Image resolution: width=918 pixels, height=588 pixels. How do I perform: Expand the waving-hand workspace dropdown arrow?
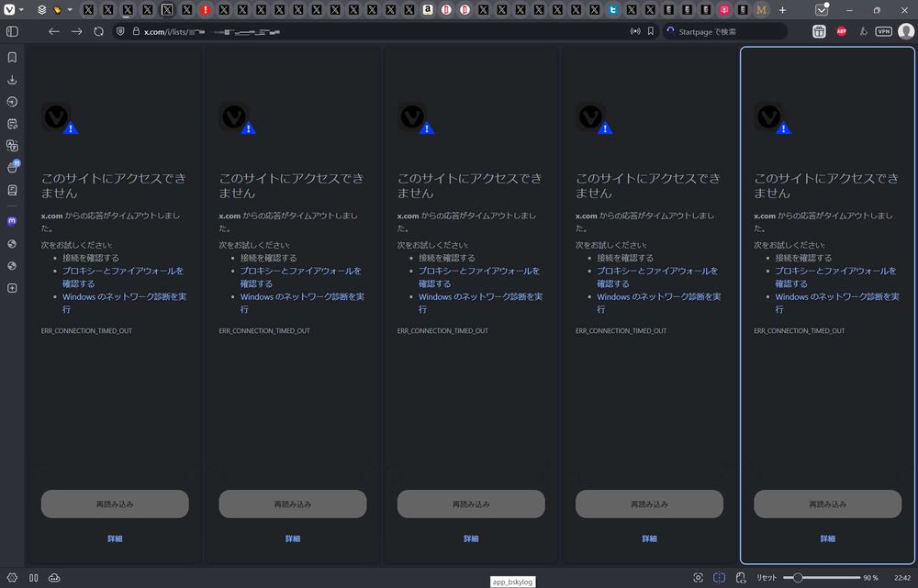click(69, 10)
